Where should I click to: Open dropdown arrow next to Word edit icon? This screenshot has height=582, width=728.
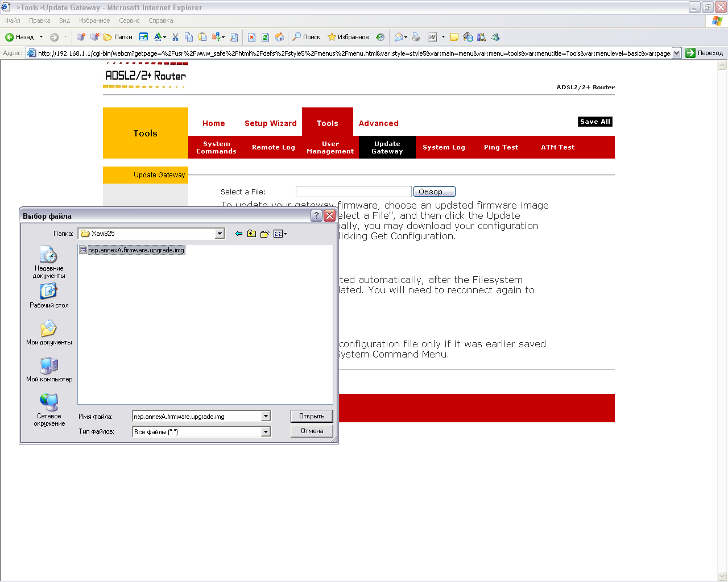pos(443,37)
